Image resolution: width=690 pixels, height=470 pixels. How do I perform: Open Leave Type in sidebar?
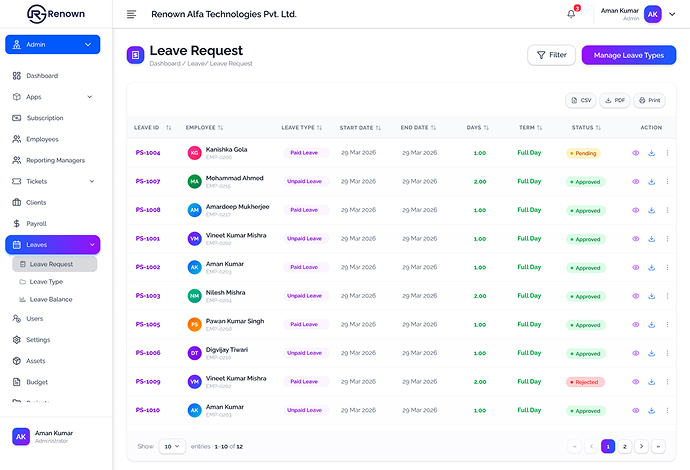[46, 282]
